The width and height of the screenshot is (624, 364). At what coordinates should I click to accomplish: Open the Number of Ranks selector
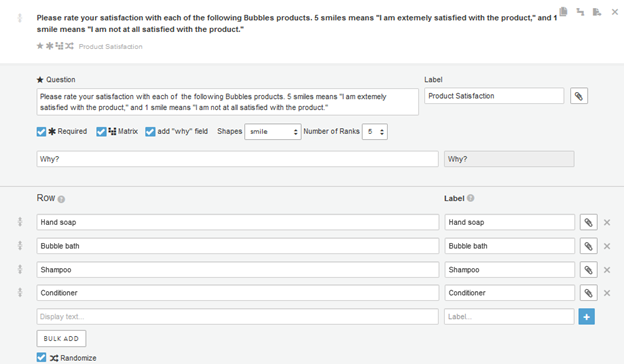[x=374, y=132]
